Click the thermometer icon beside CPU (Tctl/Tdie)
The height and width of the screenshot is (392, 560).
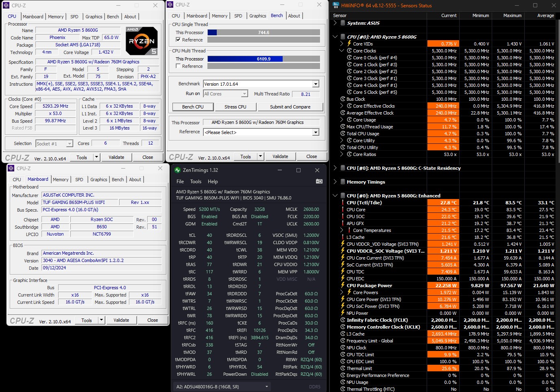343,203
